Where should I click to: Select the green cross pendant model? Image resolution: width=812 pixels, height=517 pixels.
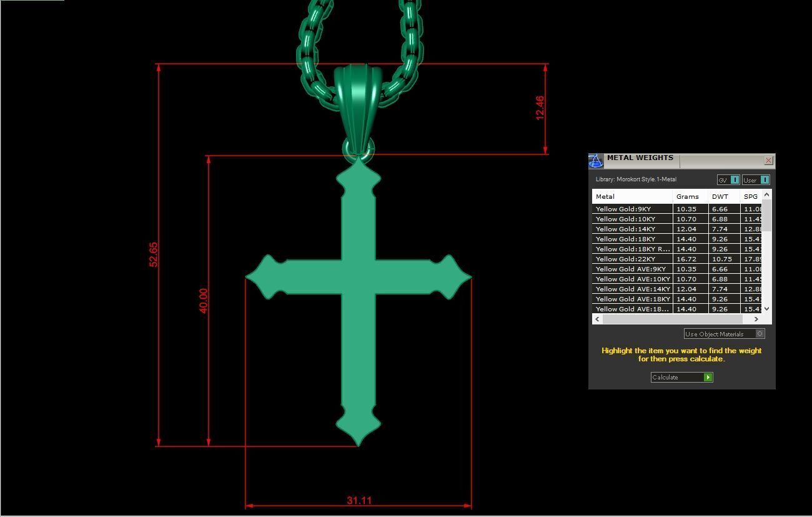[359, 300]
